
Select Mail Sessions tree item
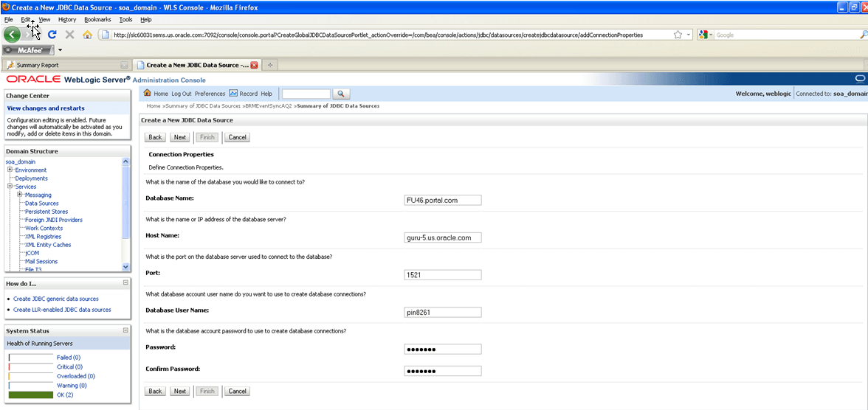point(41,261)
